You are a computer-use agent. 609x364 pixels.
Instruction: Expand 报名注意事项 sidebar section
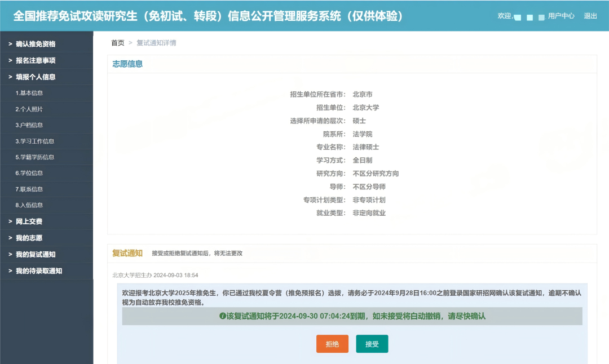point(36,60)
